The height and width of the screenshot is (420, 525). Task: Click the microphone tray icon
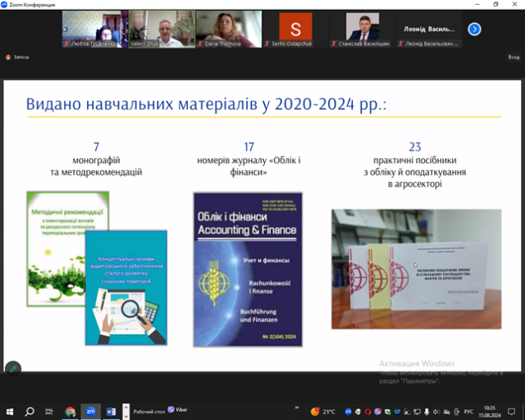[x=427, y=412]
